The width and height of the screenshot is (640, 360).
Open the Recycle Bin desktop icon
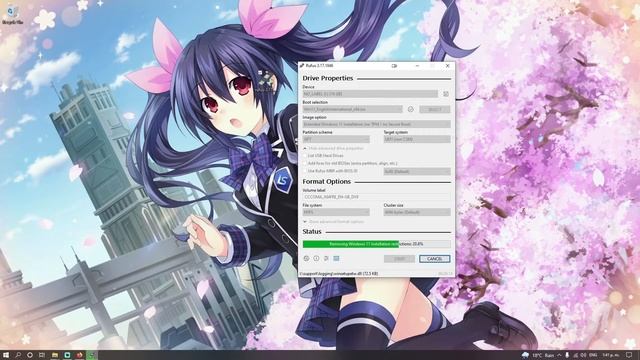(x=12, y=15)
